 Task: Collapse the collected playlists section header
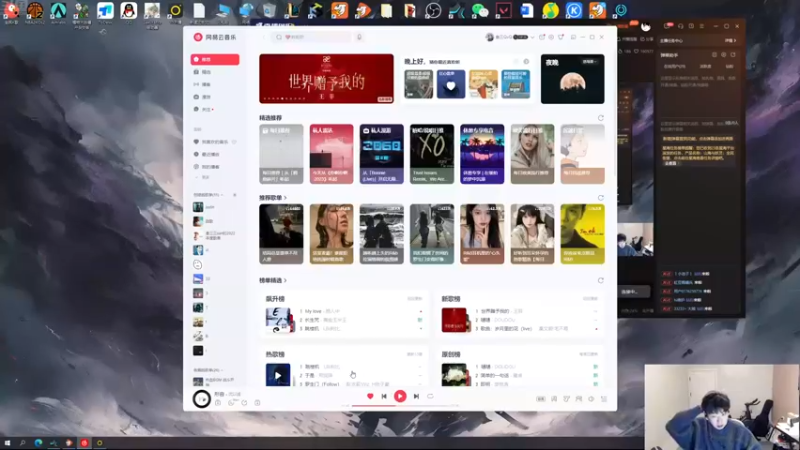208,370
